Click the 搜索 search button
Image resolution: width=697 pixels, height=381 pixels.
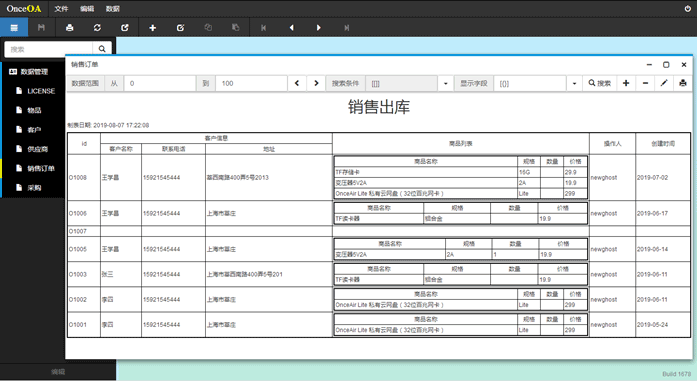tap(600, 83)
